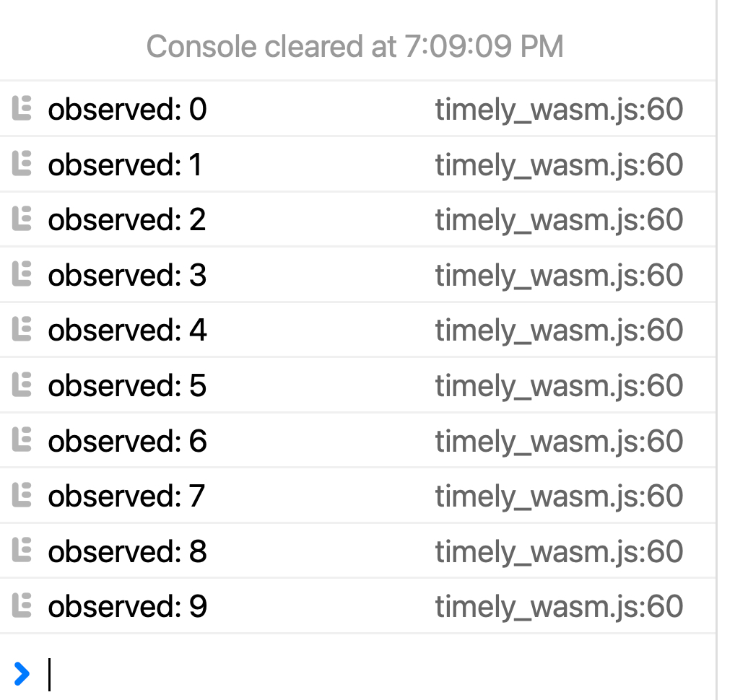The width and height of the screenshot is (735, 700).
Task: Select the 'observed: 4' log message
Action: pyautogui.click(x=127, y=331)
